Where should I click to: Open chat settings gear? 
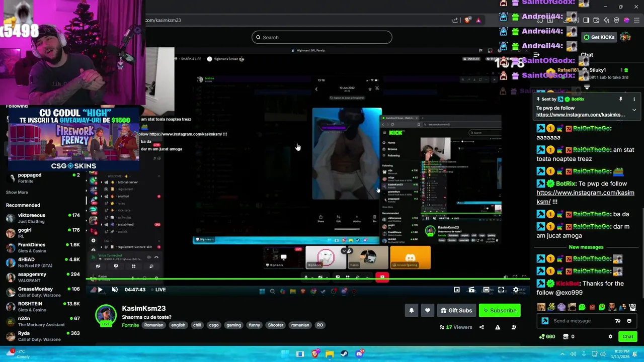click(x=610, y=337)
